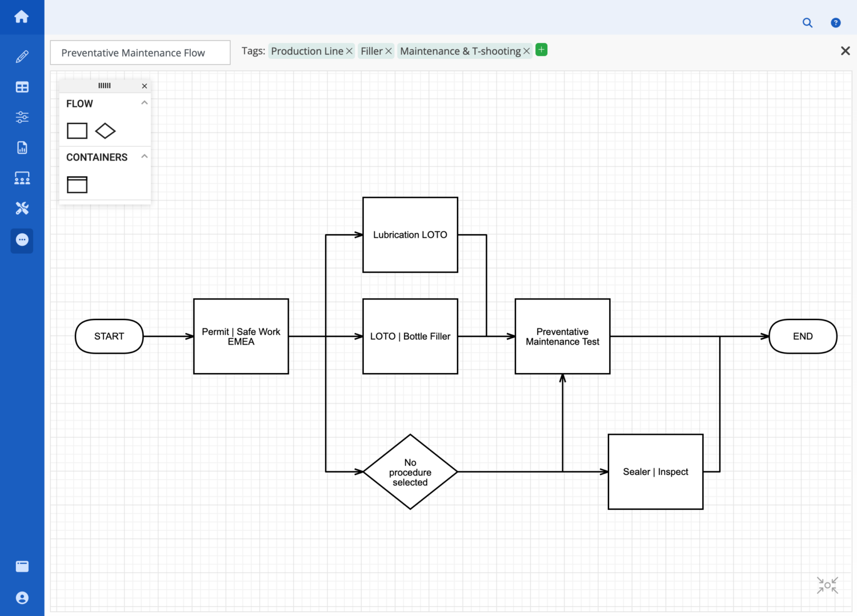Open the user profile icon at bottom
The image size is (857, 616).
click(22, 598)
